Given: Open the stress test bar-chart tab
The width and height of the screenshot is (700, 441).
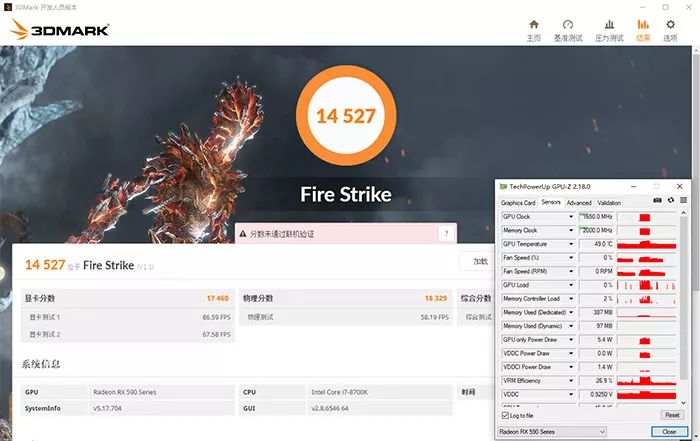Looking at the screenshot, I should (609, 25).
